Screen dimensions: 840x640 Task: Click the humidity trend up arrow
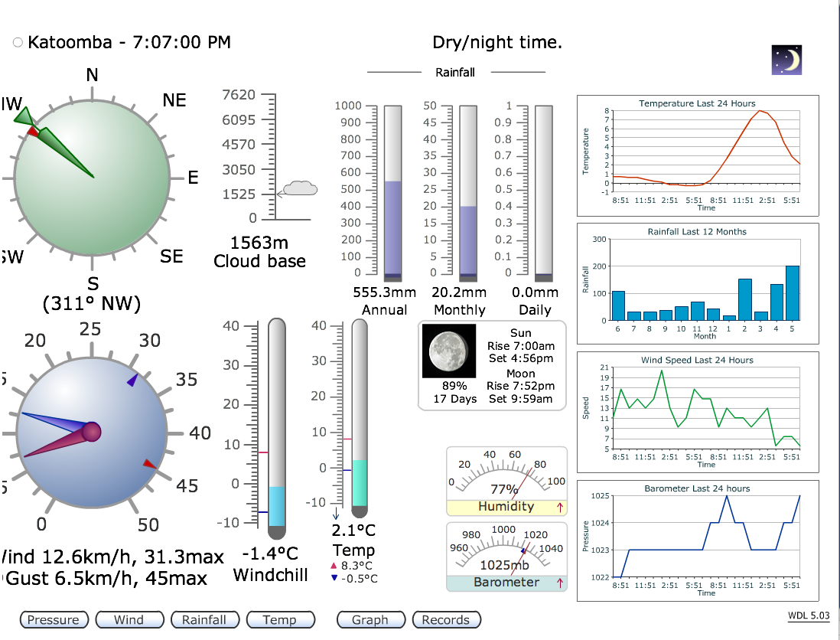(x=560, y=507)
